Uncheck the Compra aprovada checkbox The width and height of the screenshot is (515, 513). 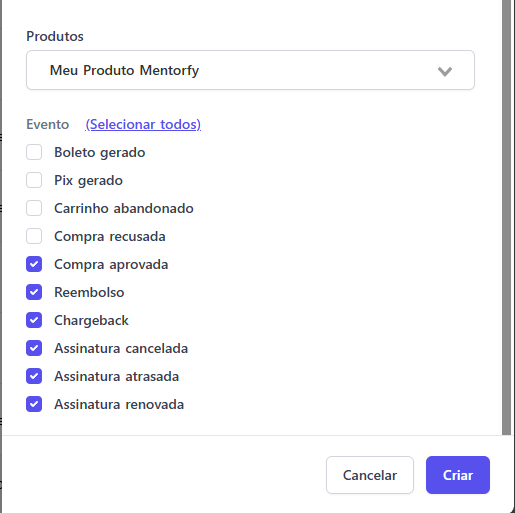pyautogui.click(x=34, y=264)
